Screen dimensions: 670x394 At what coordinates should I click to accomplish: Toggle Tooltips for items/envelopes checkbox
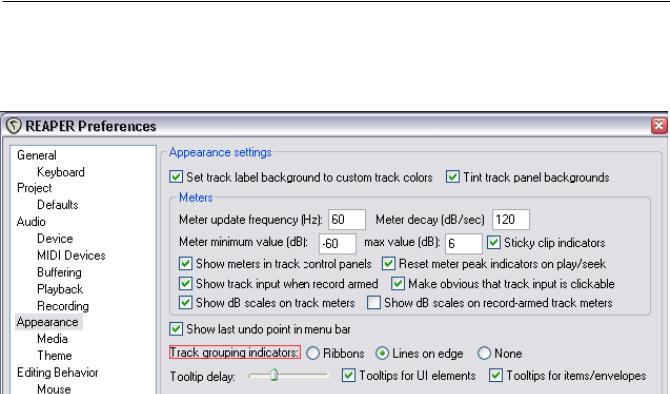coord(496,375)
